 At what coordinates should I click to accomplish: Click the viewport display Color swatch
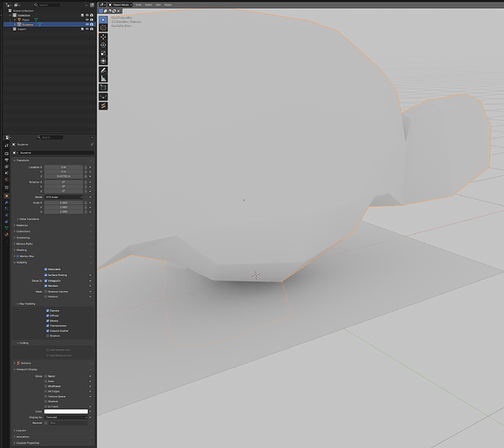tap(66, 411)
